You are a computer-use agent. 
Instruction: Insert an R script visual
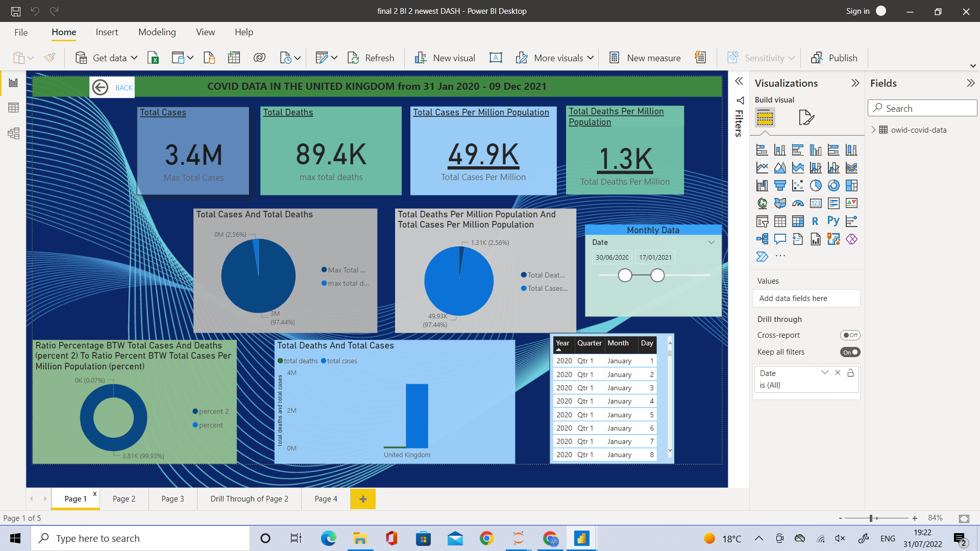click(x=815, y=221)
